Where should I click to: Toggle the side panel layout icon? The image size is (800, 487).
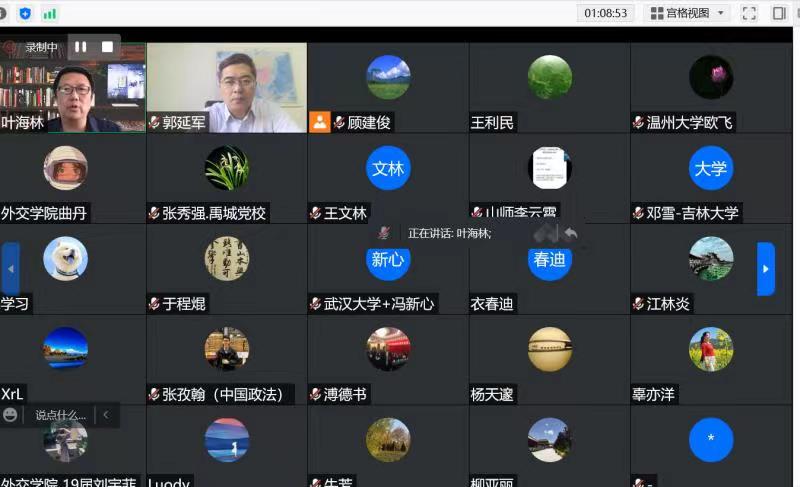point(779,13)
